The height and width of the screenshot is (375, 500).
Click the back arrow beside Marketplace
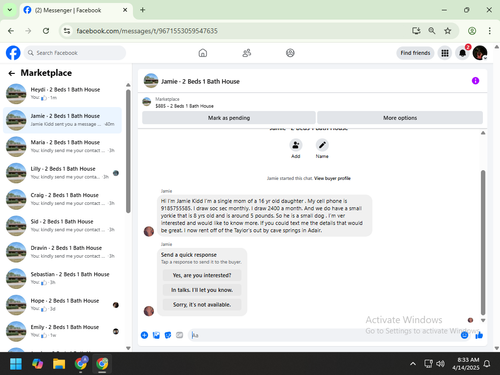click(x=12, y=73)
